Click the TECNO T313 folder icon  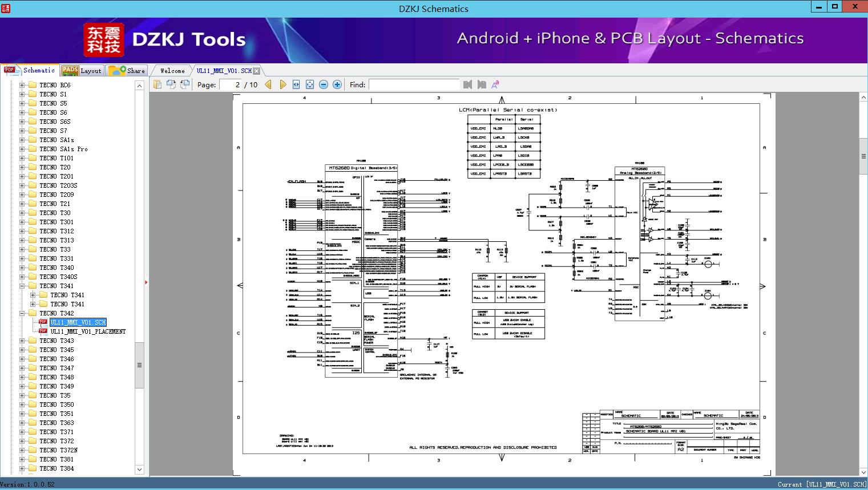click(x=33, y=240)
